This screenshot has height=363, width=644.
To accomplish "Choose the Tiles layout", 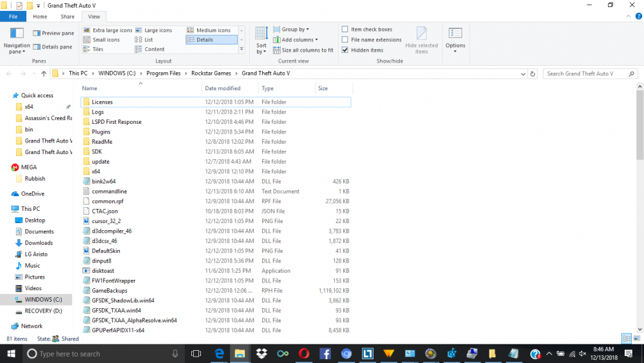I will (x=93, y=49).
